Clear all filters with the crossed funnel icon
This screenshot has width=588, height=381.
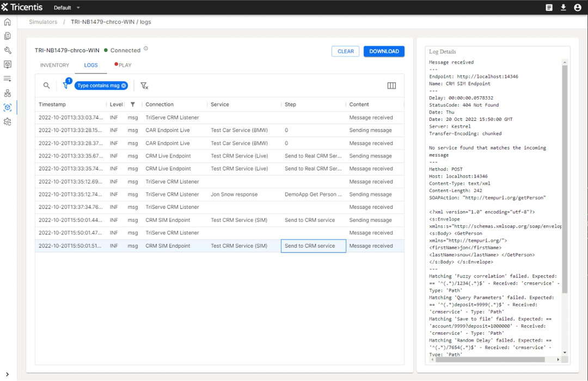click(145, 85)
